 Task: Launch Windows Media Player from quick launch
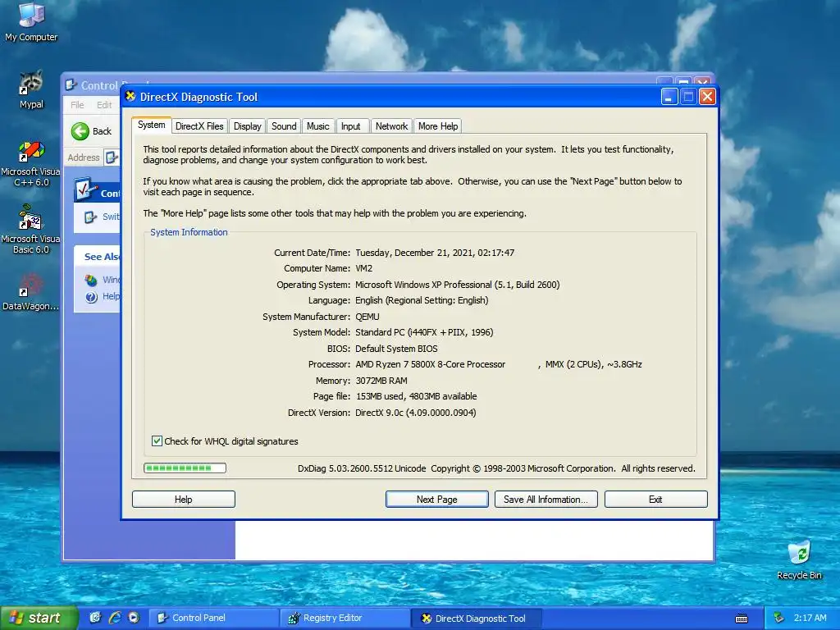pos(134,618)
